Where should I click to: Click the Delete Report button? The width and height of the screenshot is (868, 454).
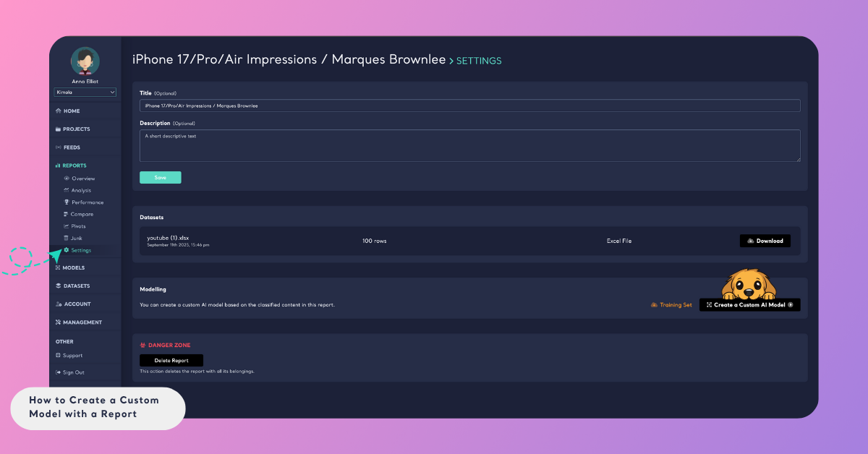tap(171, 360)
